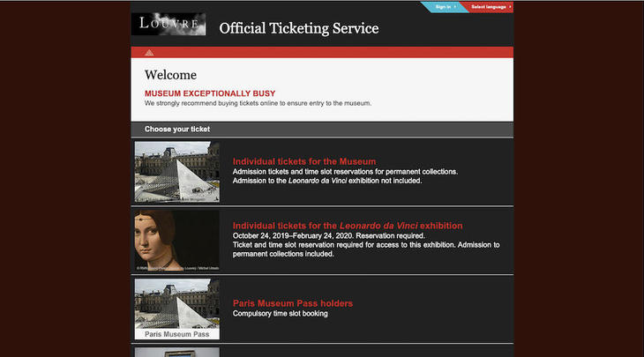Click the exhibition not included note
The height and width of the screenshot is (357, 644).
point(327,181)
